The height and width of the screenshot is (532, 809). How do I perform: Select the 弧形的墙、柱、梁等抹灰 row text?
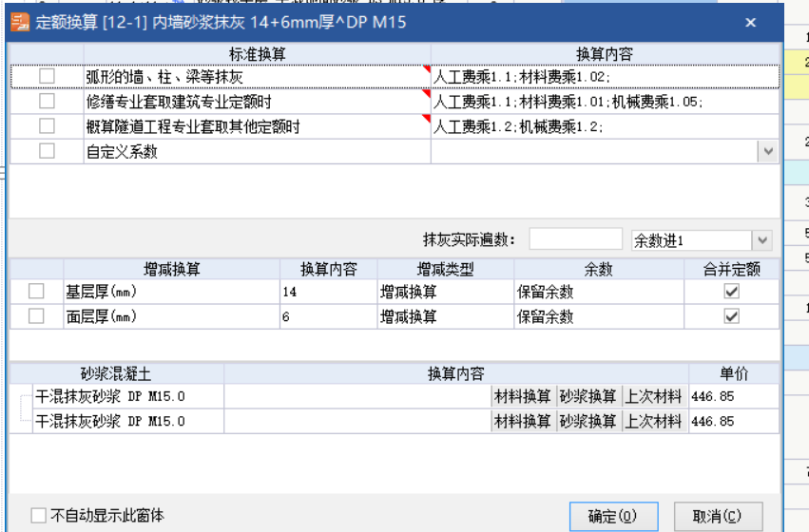click(x=164, y=77)
